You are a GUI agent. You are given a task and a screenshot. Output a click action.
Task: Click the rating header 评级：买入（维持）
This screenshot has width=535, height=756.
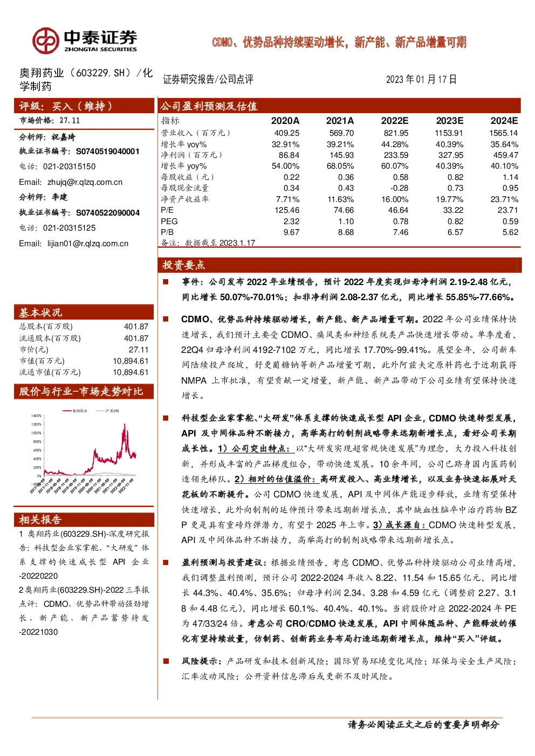84,106
